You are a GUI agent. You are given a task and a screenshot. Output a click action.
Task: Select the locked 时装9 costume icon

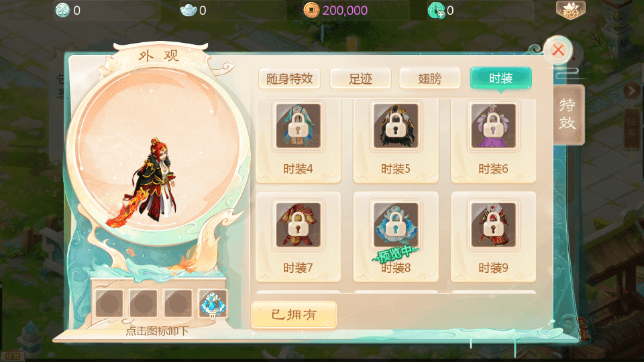coord(493,225)
